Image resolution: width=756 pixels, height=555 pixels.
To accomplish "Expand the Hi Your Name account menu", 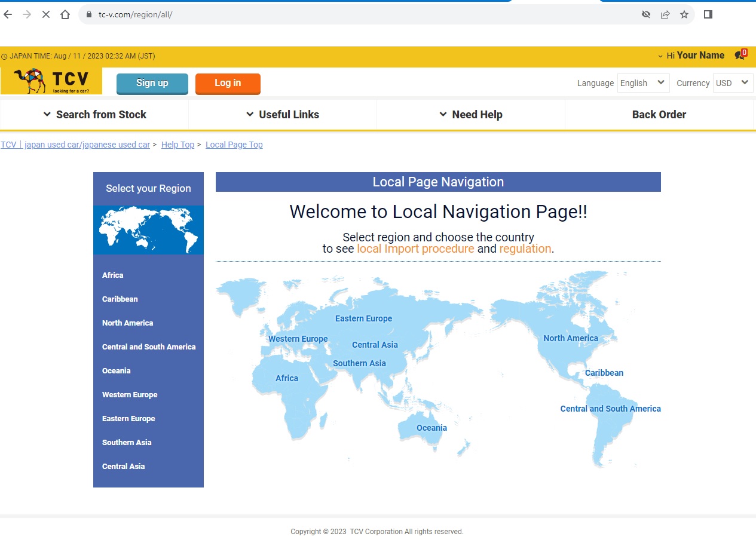I will tap(691, 56).
